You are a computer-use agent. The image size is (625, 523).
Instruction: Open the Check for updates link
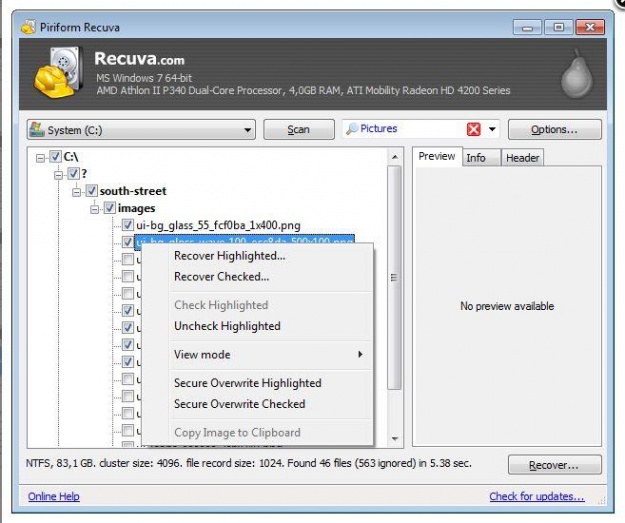[x=536, y=497]
